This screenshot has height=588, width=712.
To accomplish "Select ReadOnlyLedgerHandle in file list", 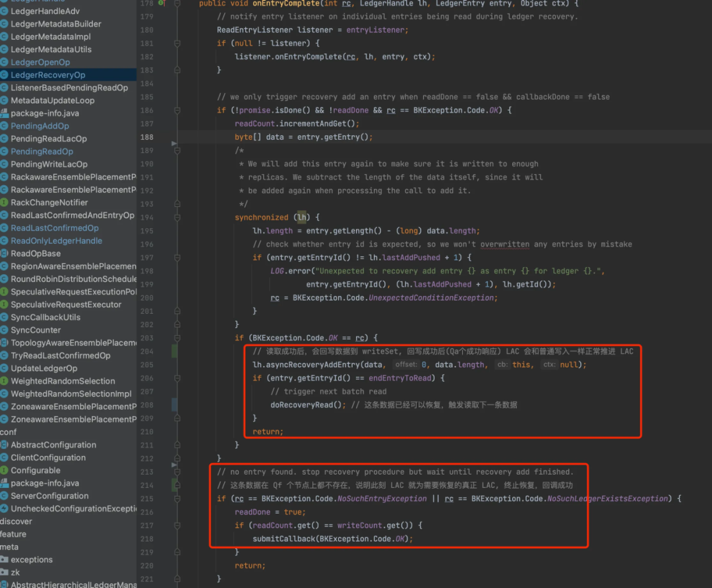I will 56,241.
